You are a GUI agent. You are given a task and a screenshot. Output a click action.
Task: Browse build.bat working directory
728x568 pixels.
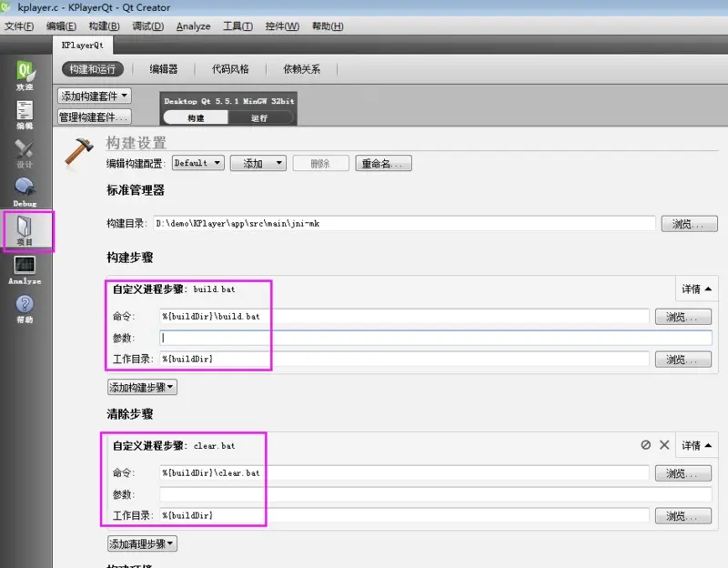[x=683, y=360]
